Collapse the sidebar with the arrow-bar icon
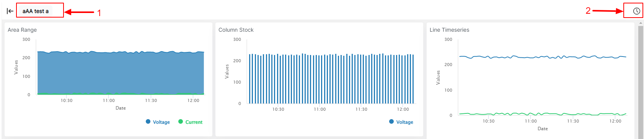Screen dimensions: 644x139 10,11
